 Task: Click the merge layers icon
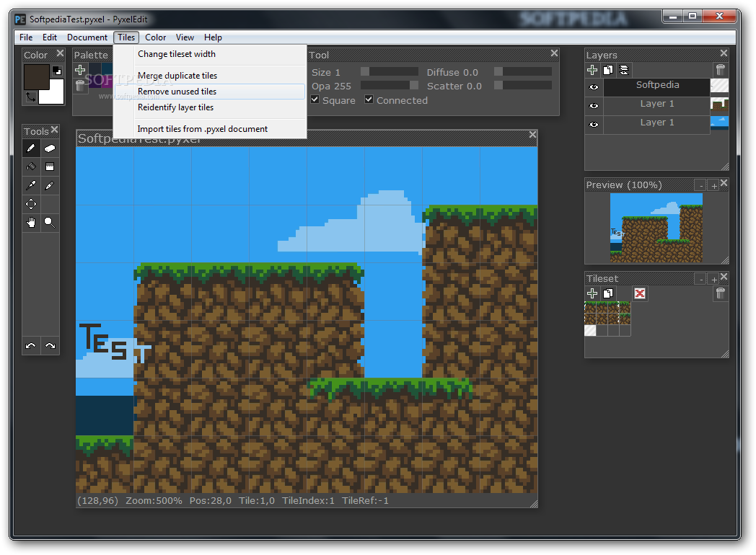624,71
